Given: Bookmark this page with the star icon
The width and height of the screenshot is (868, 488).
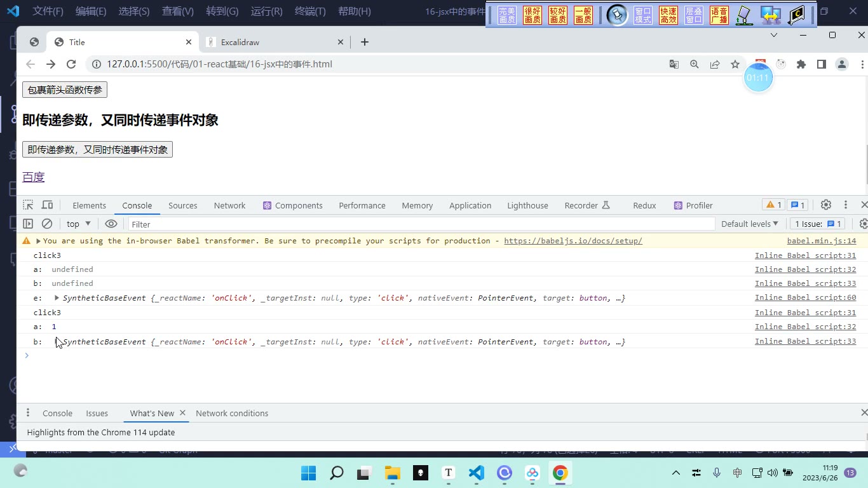Looking at the screenshot, I should 735,64.
